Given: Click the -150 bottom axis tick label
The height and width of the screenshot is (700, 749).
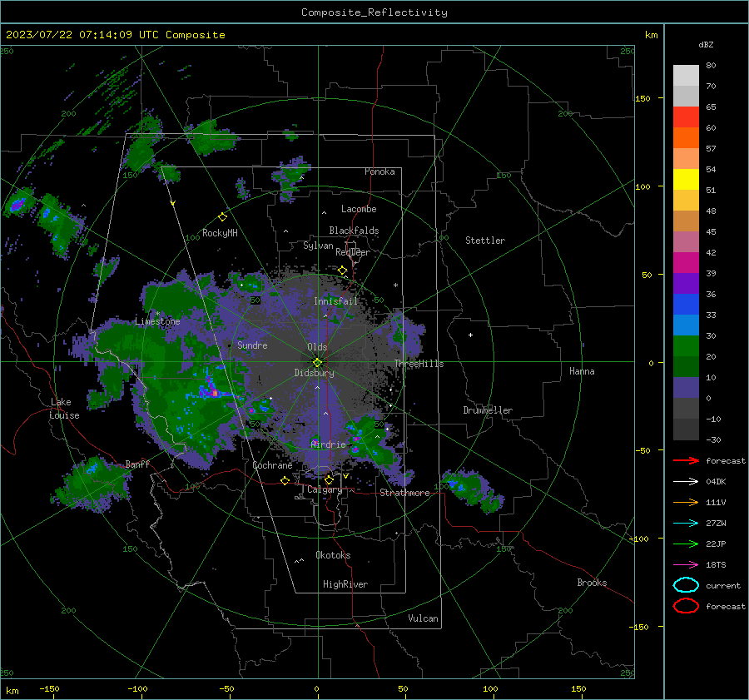Looking at the screenshot, I should click(49, 688).
